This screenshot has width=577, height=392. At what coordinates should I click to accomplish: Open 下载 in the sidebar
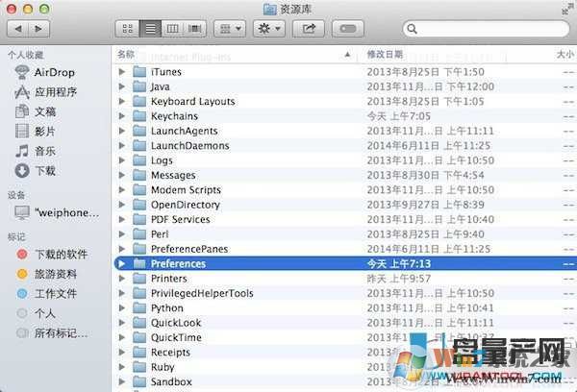pos(36,171)
